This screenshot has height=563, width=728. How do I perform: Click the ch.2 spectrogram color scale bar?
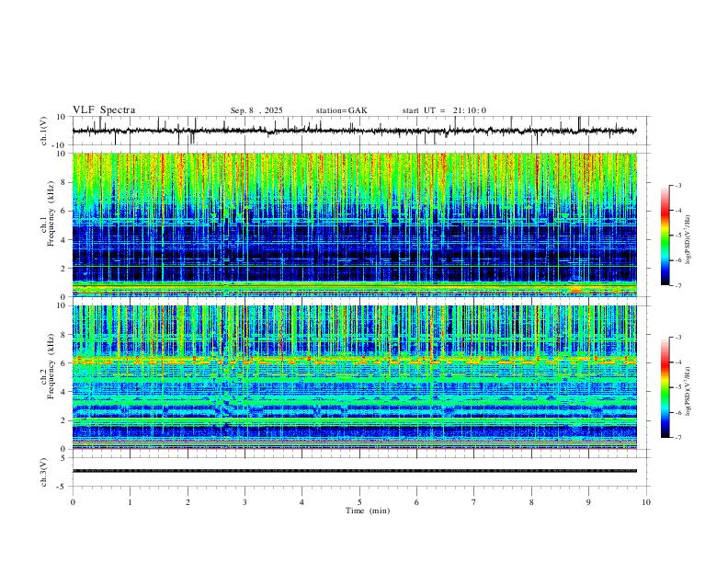(x=665, y=387)
